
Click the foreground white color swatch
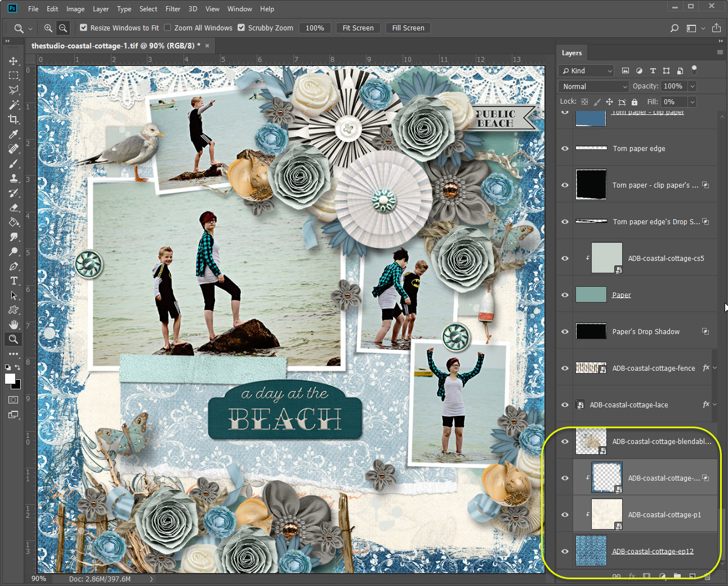coord(9,379)
